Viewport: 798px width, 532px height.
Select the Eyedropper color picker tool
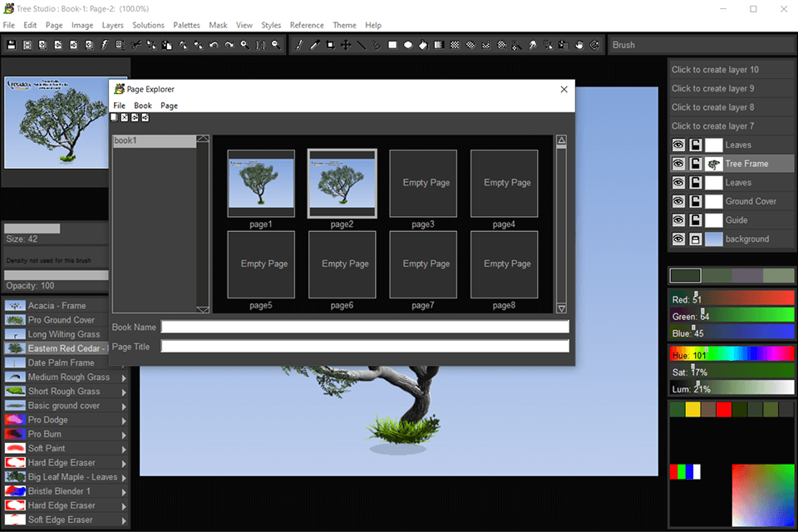click(314, 45)
